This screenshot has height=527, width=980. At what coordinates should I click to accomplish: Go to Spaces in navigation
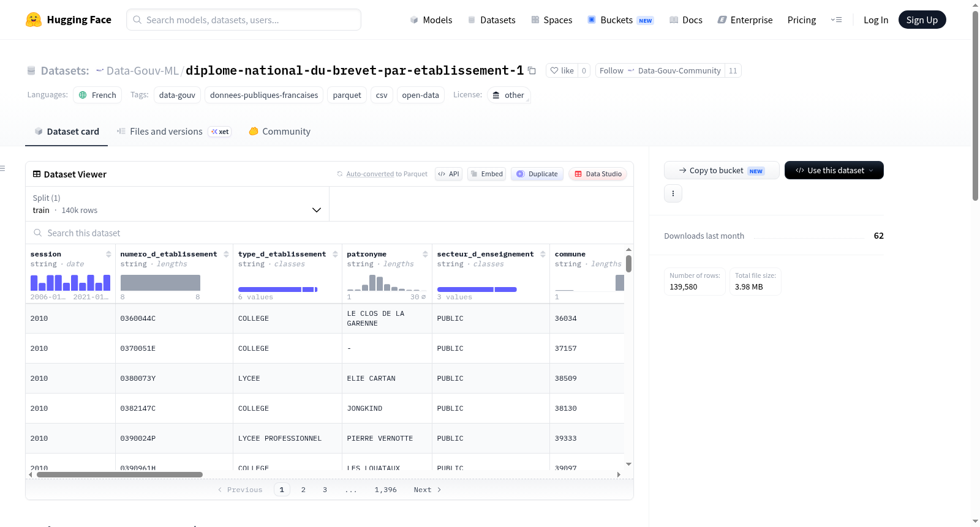pyautogui.click(x=552, y=20)
